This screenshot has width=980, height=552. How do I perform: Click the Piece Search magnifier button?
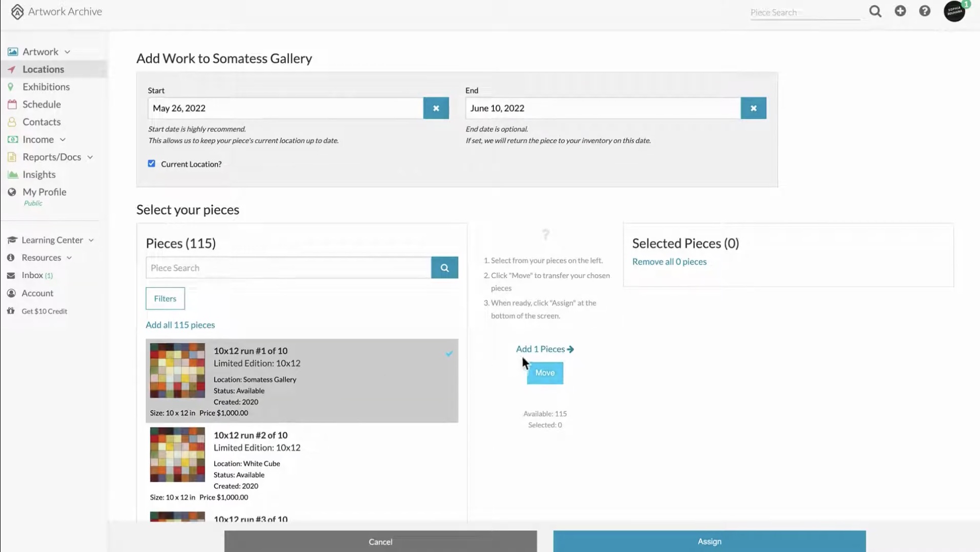click(x=445, y=267)
